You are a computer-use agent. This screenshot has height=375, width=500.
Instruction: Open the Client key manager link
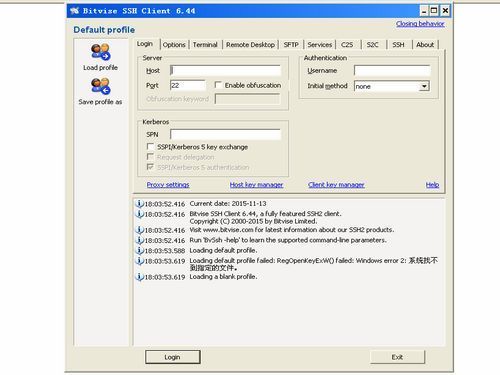336,185
